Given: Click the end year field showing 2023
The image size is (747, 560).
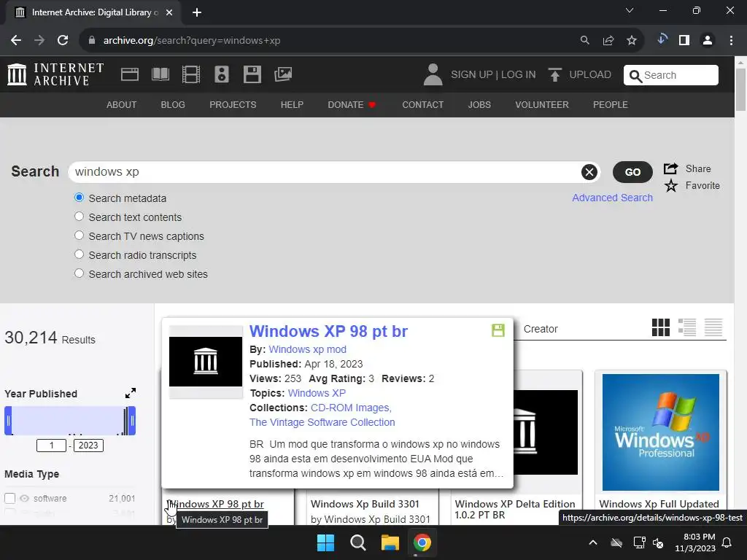Looking at the screenshot, I should [x=88, y=446].
